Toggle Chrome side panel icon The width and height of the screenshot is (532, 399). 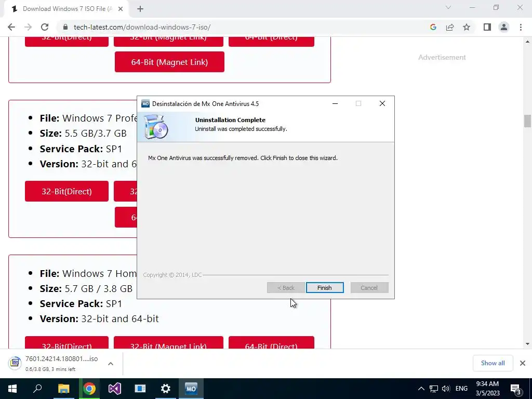tap(487, 27)
